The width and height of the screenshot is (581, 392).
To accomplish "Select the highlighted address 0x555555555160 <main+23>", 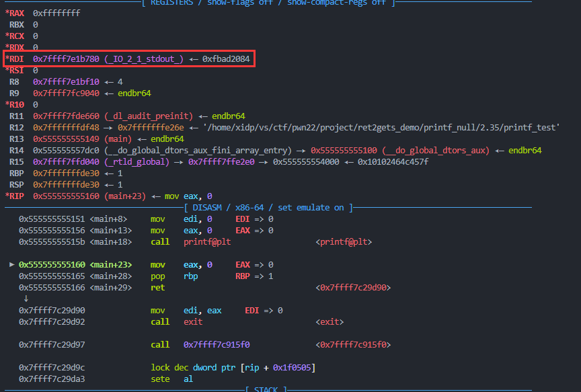I will 75,265.
